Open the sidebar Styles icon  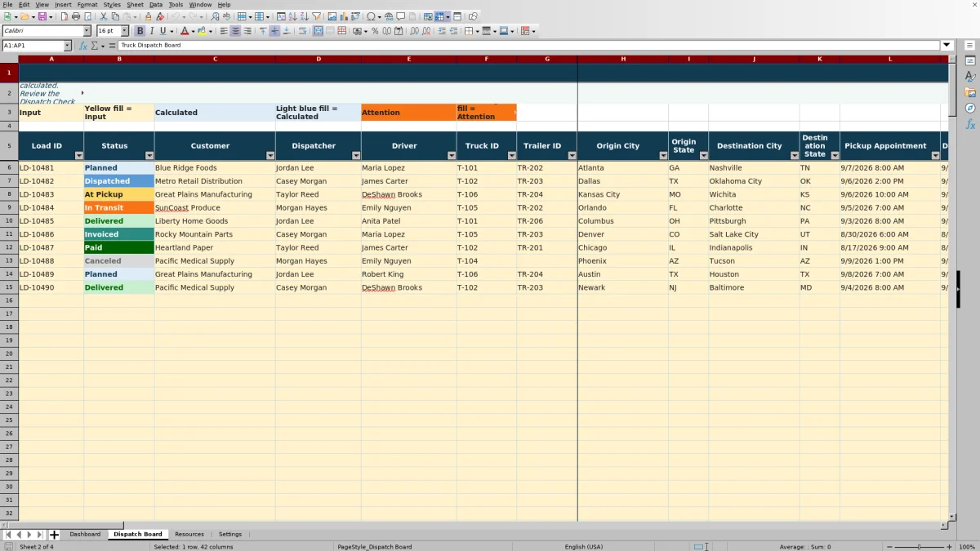pos(970,77)
